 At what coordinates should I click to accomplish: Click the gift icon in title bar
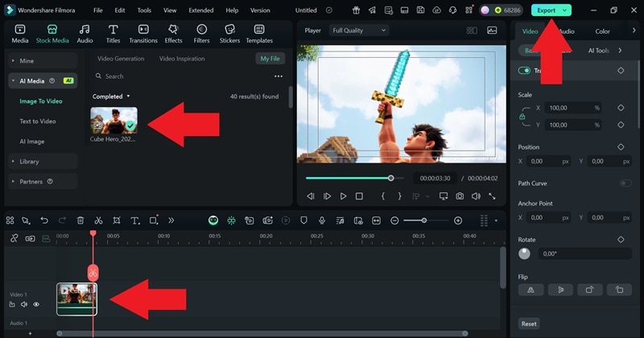coord(356,10)
